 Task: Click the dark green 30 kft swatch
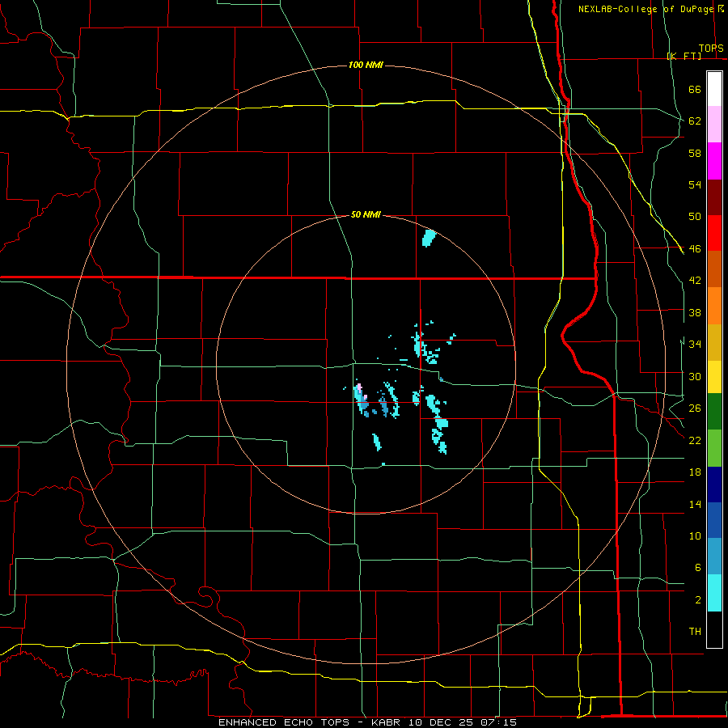714,412
